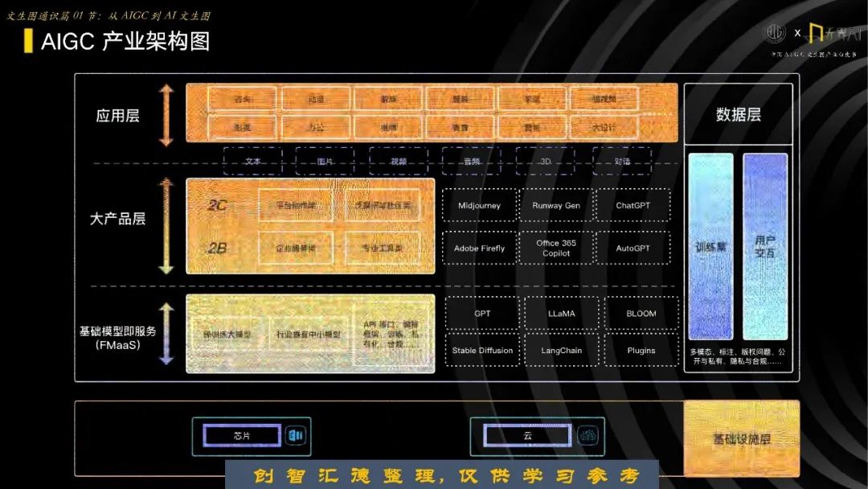Click the BLOOM model box

(x=641, y=314)
